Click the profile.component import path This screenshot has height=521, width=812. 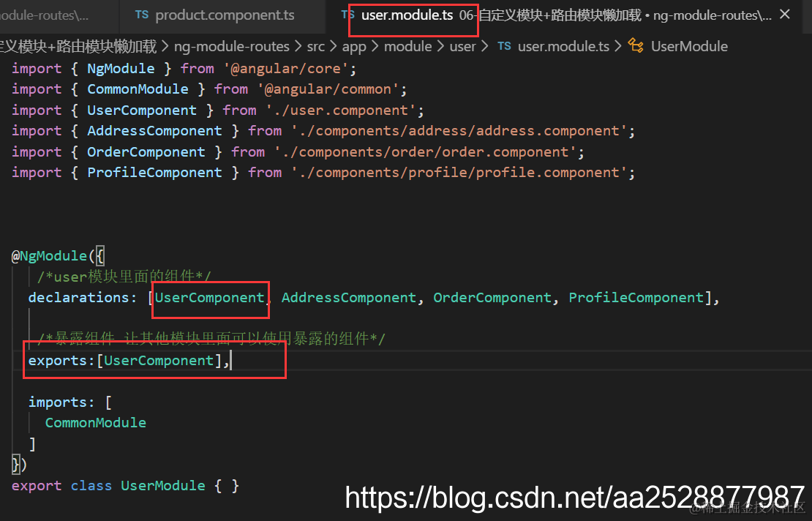(x=459, y=173)
